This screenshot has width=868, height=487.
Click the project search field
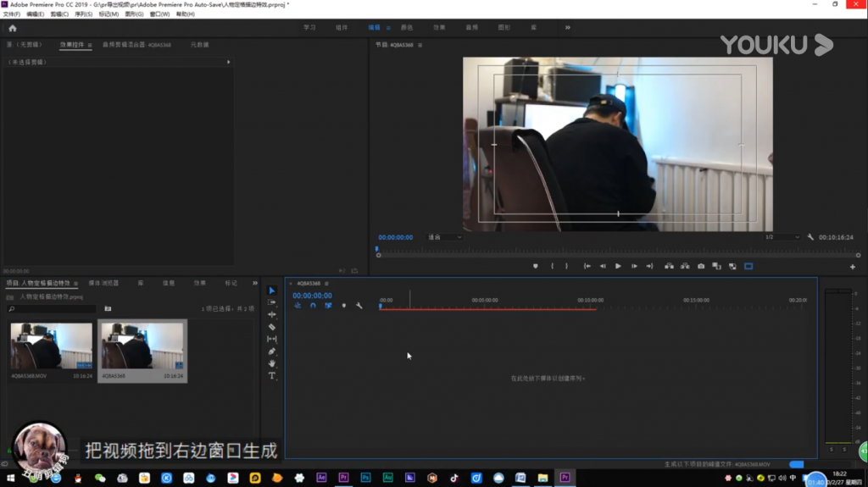pos(52,309)
